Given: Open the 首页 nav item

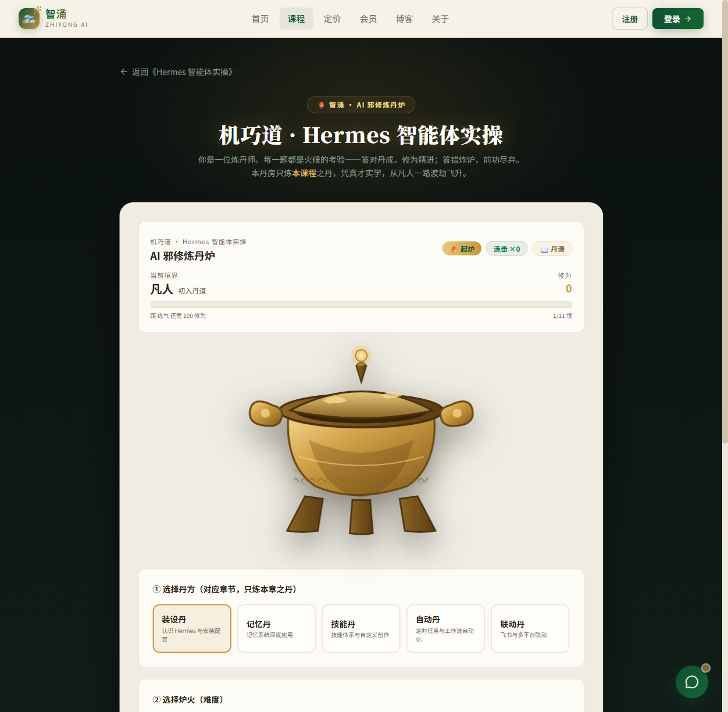Looking at the screenshot, I should tap(260, 19).
